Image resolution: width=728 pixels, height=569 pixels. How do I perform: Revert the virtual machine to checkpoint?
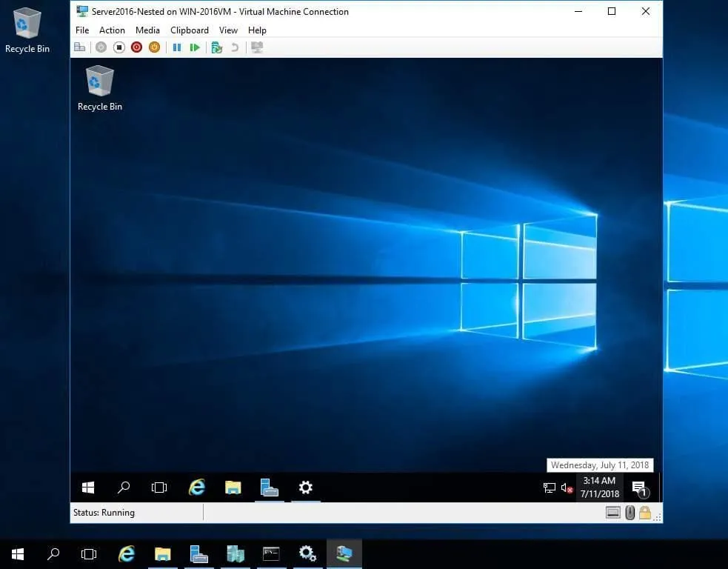coord(234,47)
